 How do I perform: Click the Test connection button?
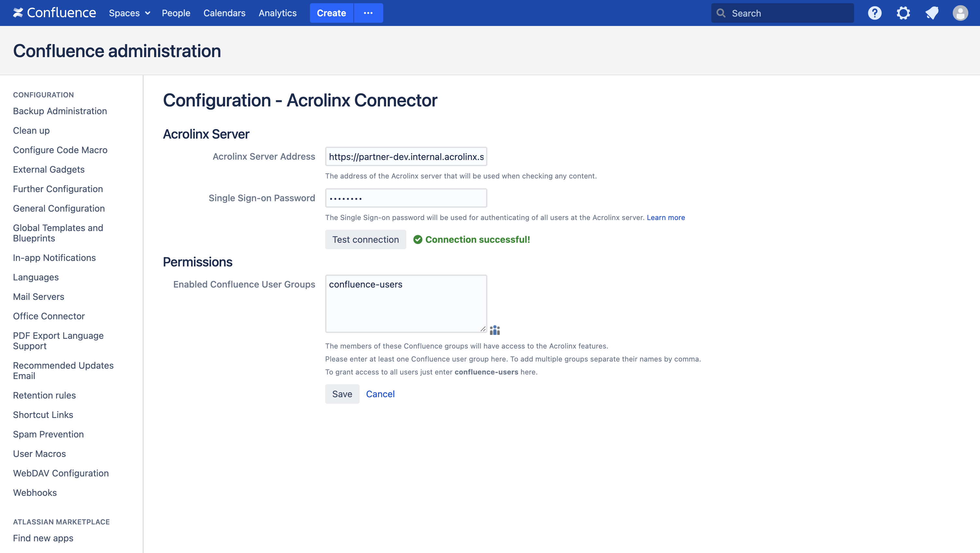[365, 240]
